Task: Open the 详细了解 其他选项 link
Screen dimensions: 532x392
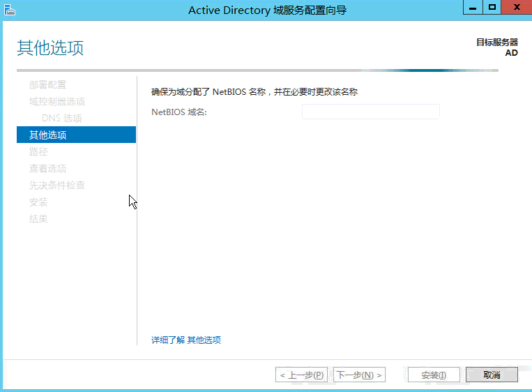Action: point(186,340)
